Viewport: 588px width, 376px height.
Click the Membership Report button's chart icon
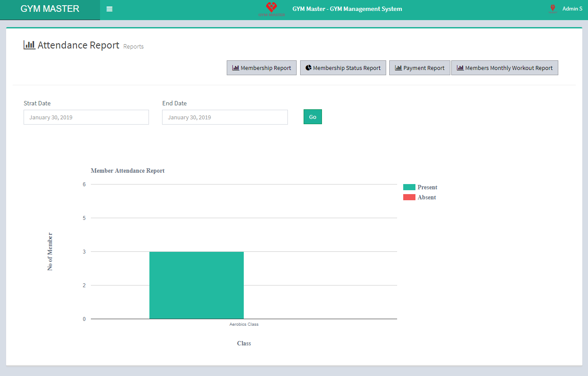pyautogui.click(x=235, y=68)
